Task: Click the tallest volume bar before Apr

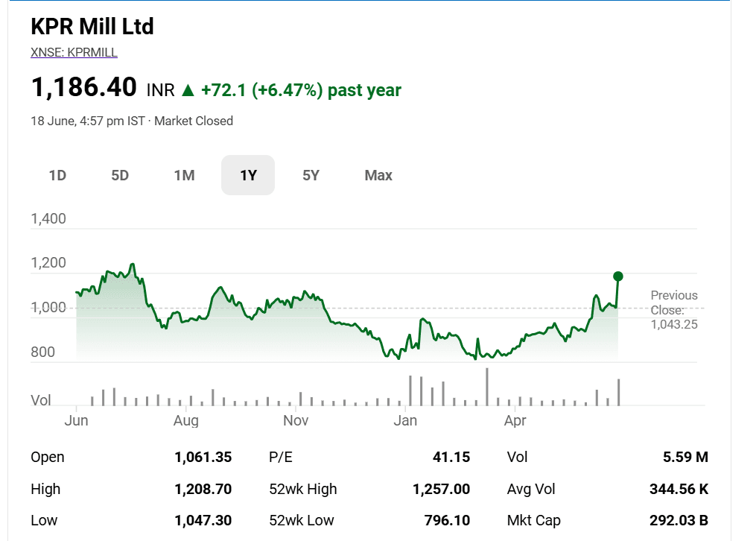Action: tap(487, 387)
